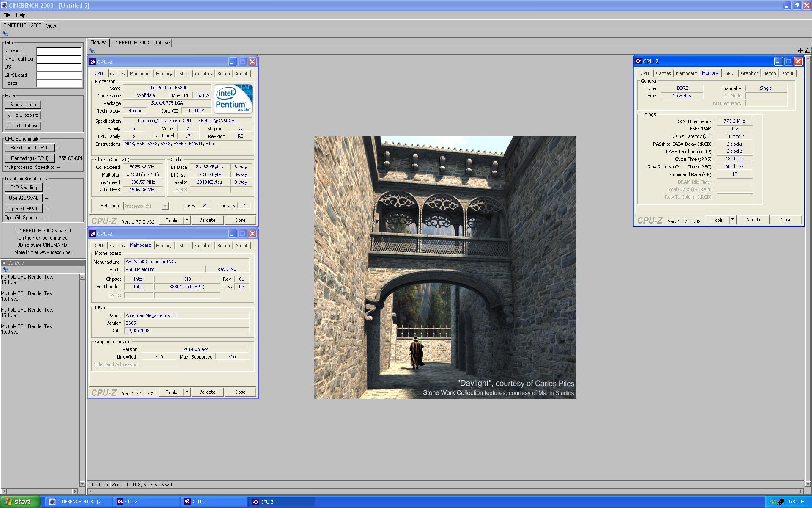Open the Tools dropdown arrow in the CPU-Z Memory window
The height and width of the screenshot is (508, 812).
tap(732, 220)
